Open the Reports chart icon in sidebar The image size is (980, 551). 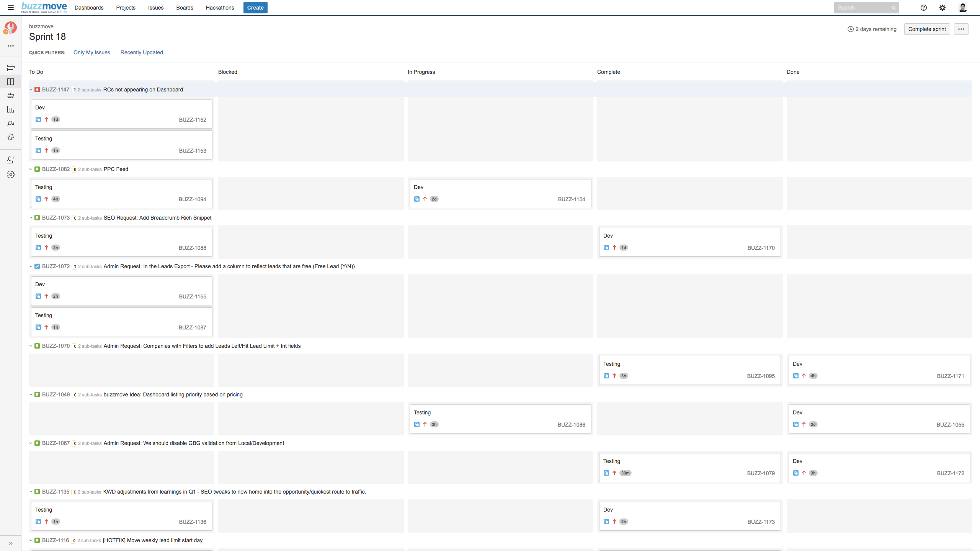[x=11, y=109]
